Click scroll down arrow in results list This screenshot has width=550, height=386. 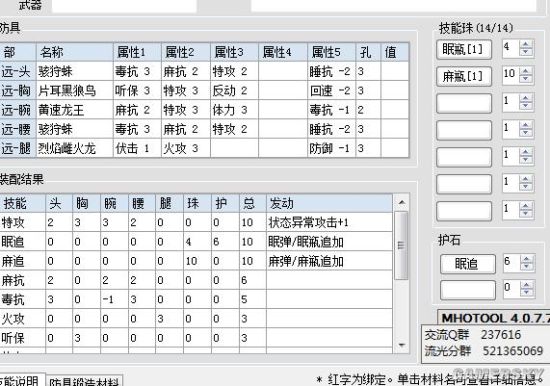pyautogui.click(x=402, y=345)
